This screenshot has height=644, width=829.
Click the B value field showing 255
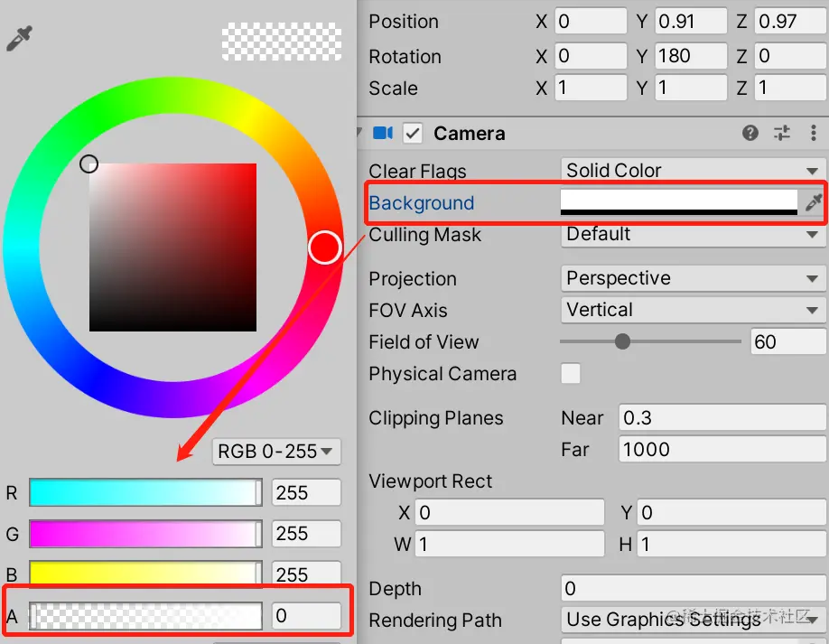(x=306, y=574)
